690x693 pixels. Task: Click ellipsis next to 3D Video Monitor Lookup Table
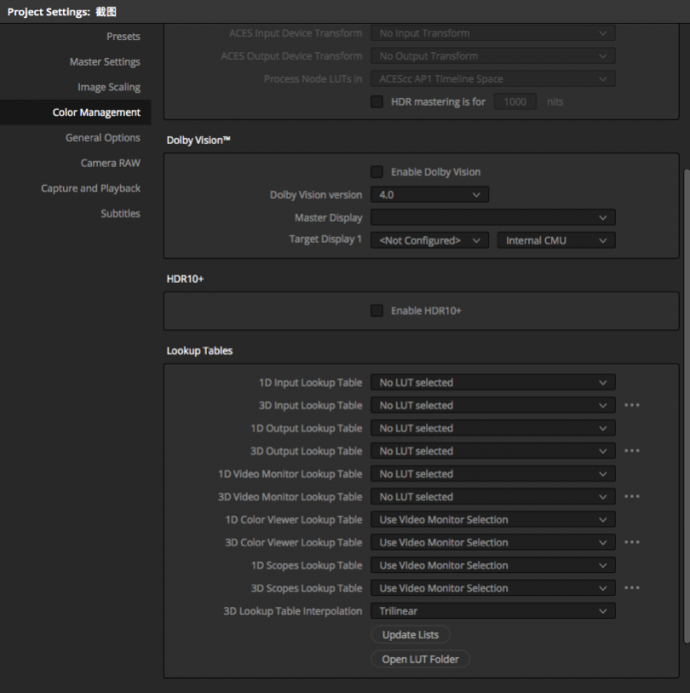(x=632, y=497)
